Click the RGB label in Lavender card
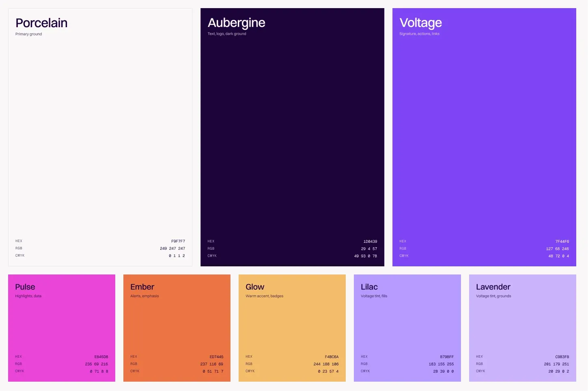The image size is (588, 391). pos(480,364)
